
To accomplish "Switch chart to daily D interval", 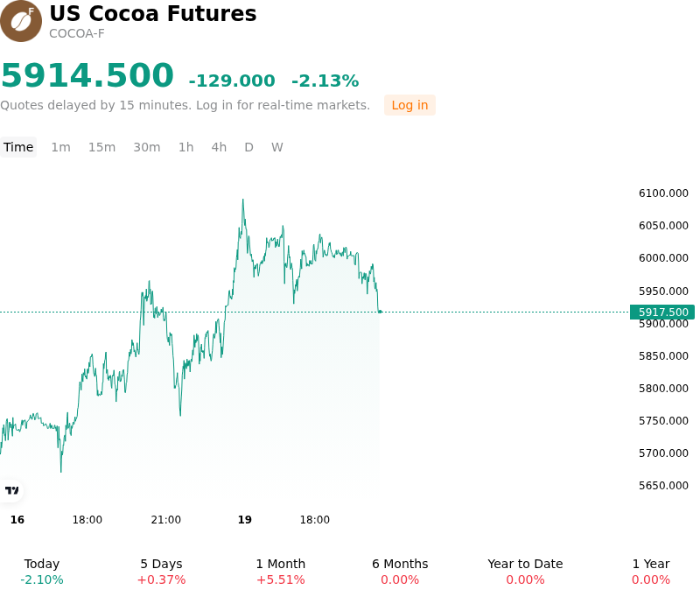I will tap(248, 147).
